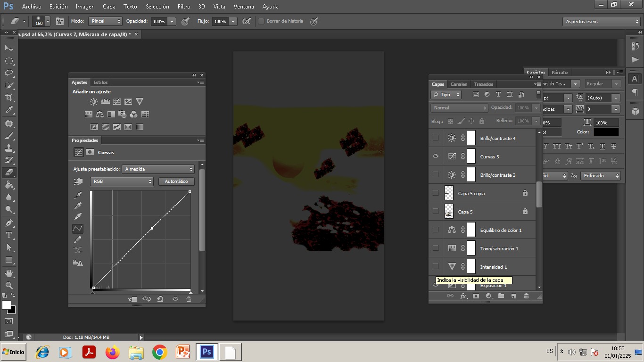Click the Capas panel vertical scrollbar
The height and width of the screenshot is (362, 644).
click(539, 194)
